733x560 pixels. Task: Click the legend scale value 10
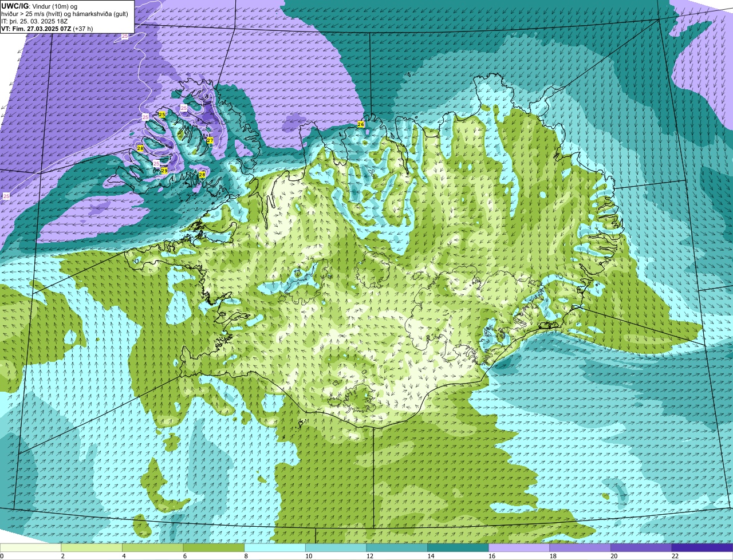coord(309,556)
